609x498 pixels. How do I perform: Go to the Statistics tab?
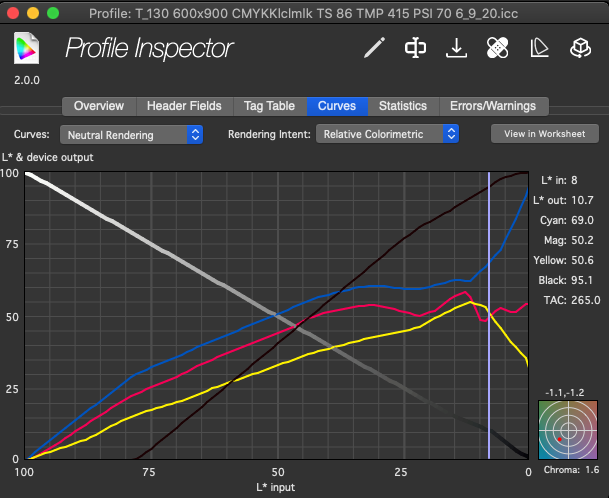(403, 106)
